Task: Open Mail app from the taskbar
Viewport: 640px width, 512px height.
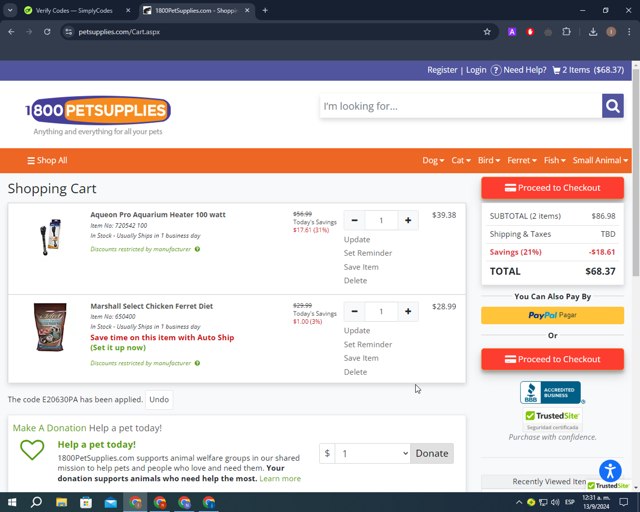Action: pos(111,502)
